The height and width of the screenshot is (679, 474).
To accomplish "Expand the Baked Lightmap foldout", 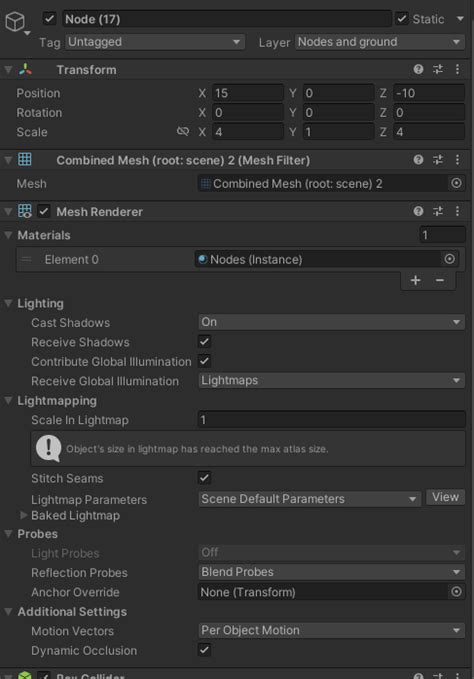I will [x=24, y=515].
